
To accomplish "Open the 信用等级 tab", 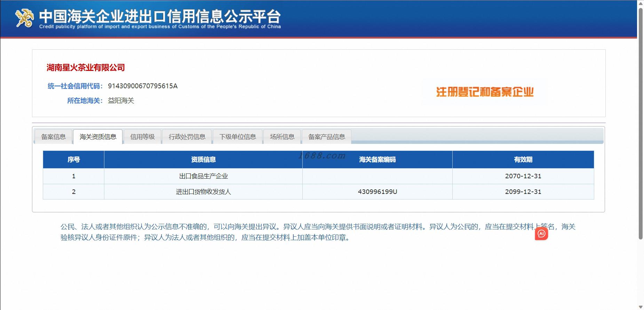I will (142, 137).
